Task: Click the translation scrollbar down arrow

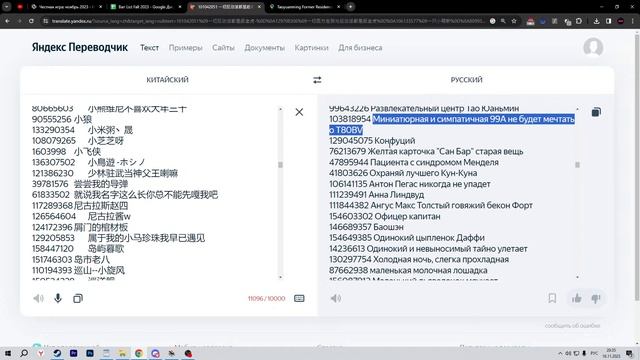Action: (577, 277)
